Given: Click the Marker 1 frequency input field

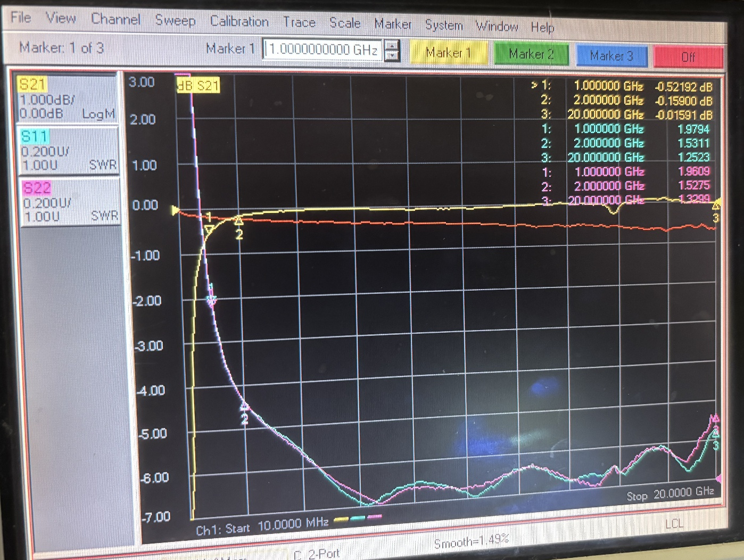Looking at the screenshot, I should (x=323, y=50).
